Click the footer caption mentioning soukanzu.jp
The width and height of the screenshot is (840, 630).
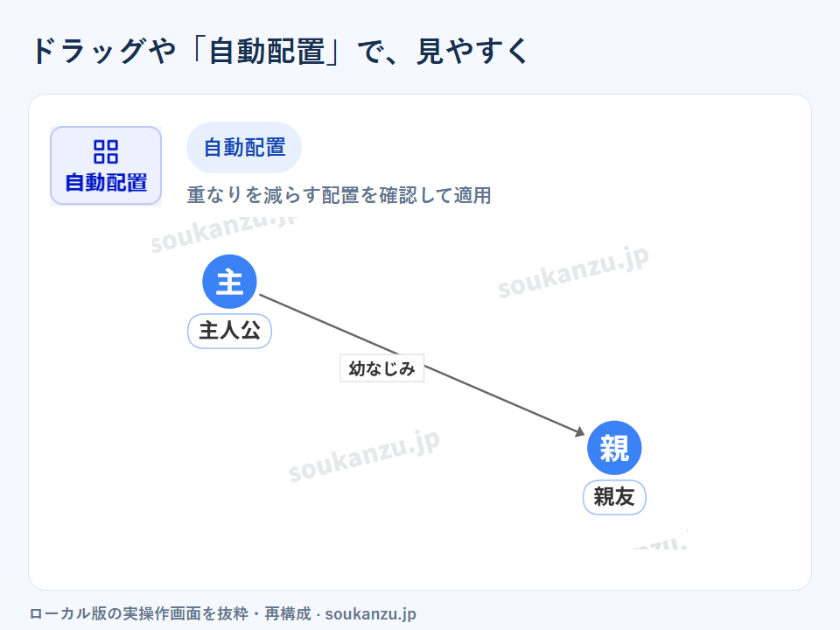pyautogui.click(x=223, y=613)
